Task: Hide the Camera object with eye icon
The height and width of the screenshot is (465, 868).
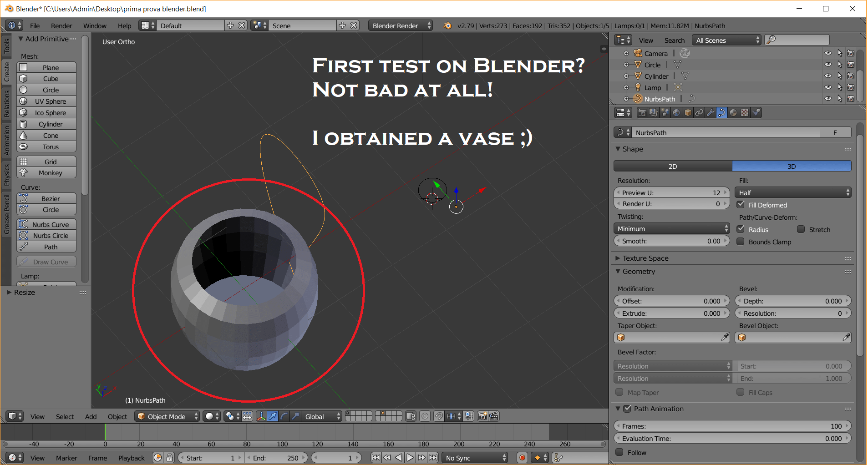Action: click(x=828, y=53)
